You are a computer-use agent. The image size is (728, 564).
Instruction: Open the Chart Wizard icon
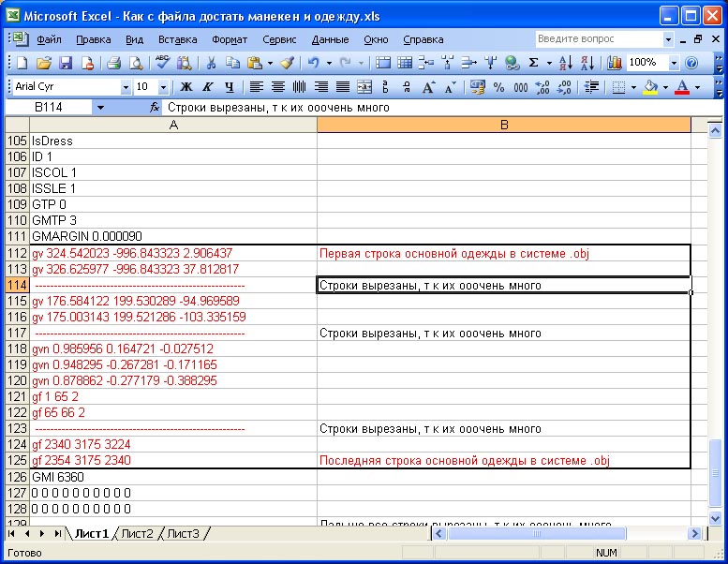point(615,63)
